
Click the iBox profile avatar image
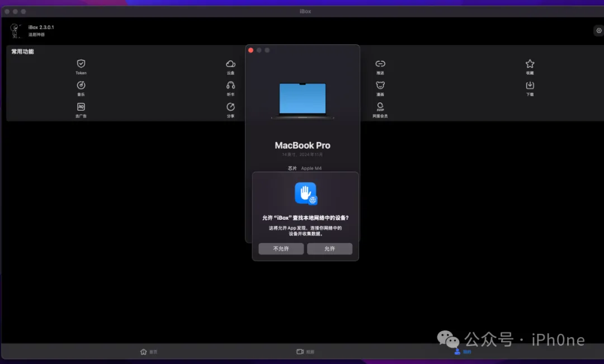coord(15,30)
